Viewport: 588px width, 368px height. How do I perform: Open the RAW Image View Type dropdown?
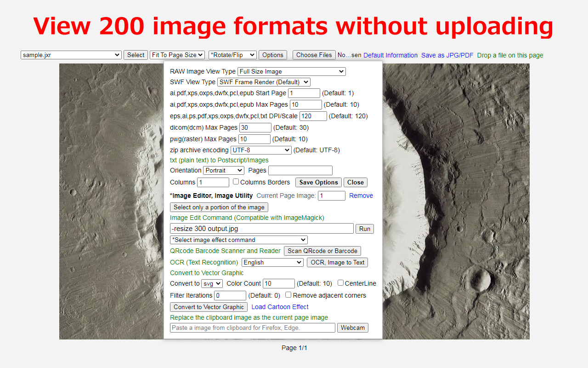pos(291,71)
